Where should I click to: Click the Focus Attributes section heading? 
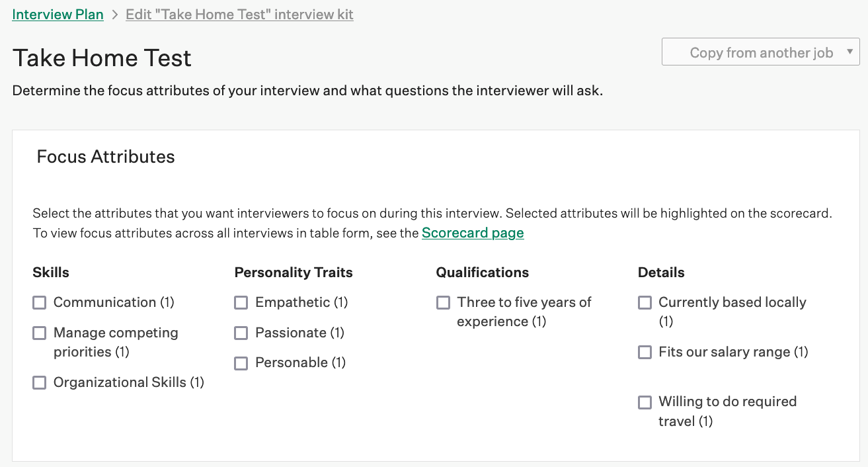click(x=104, y=157)
